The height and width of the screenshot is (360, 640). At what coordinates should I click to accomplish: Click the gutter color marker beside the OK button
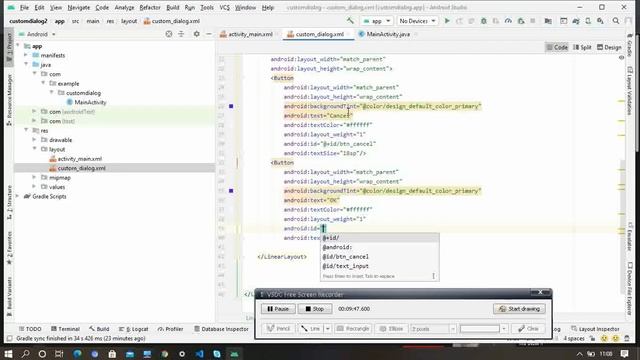click(231, 191)
